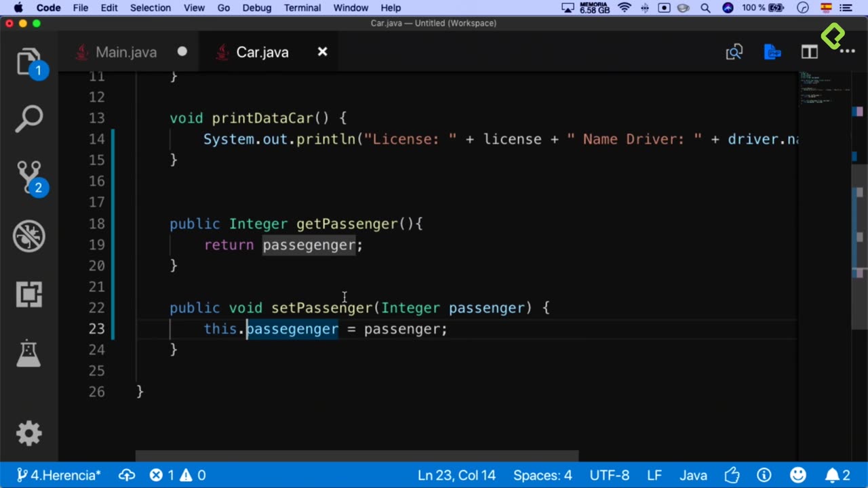
Task: Click the screen recording icon in menu bar
Action: (665, 7)
